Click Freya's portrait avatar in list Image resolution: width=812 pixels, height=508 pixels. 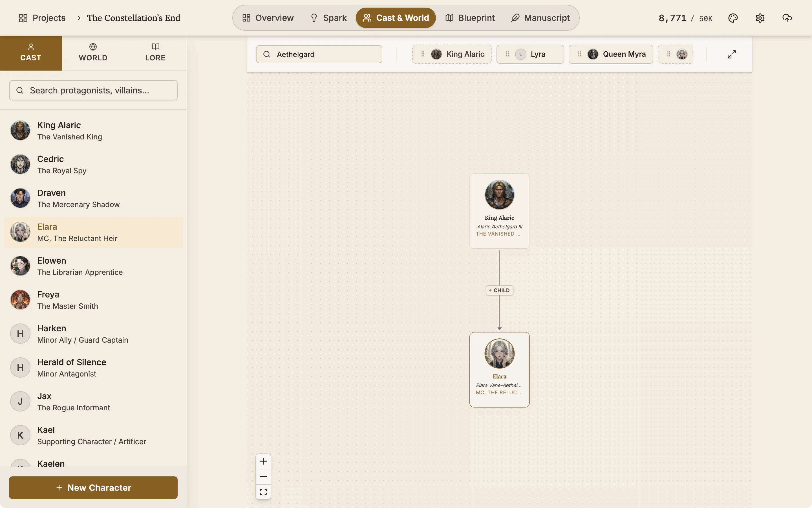[x=20, y=300]
